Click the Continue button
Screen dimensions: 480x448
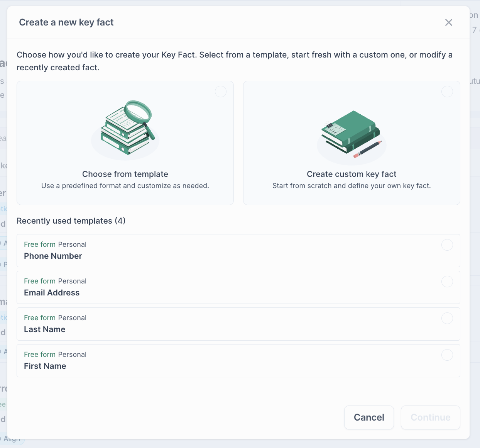(x=430, y=417)
